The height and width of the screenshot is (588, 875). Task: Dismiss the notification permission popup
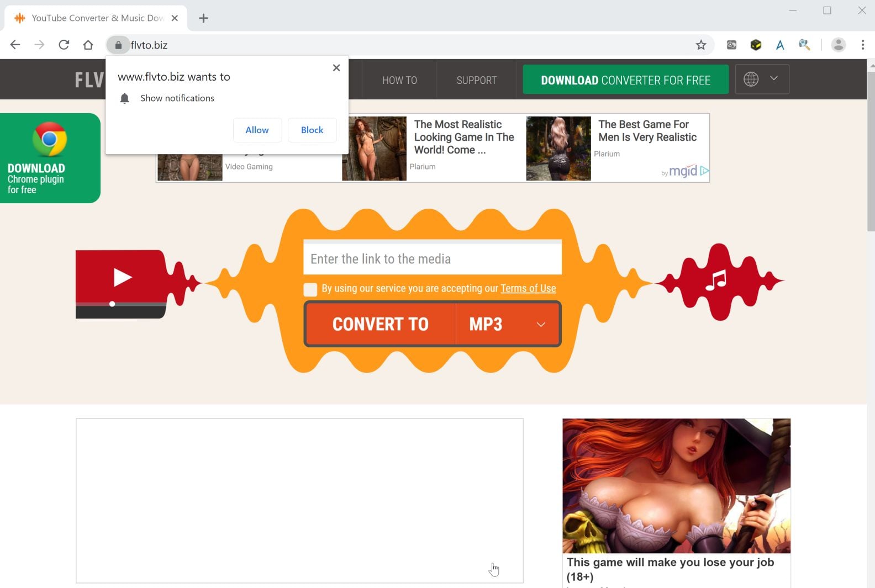[x=336, y=68]
